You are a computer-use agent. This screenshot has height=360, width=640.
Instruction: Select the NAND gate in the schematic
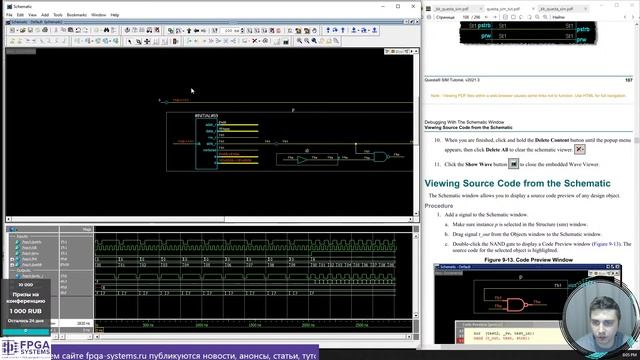[x=381, y=157]
